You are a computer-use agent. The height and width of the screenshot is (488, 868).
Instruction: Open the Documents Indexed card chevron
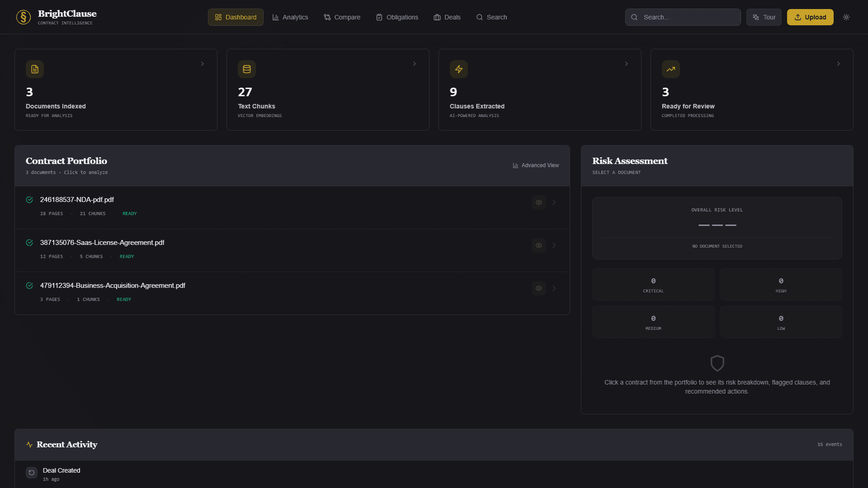202,64
